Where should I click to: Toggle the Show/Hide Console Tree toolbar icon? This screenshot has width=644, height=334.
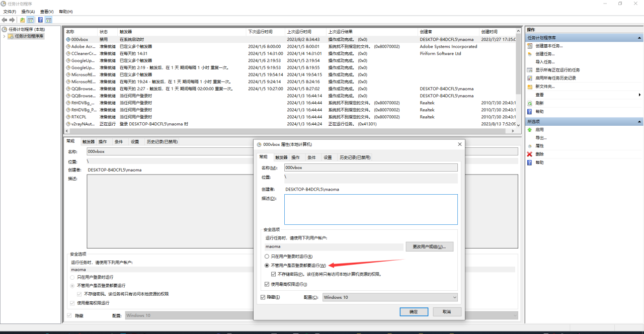tap(31, 20)
